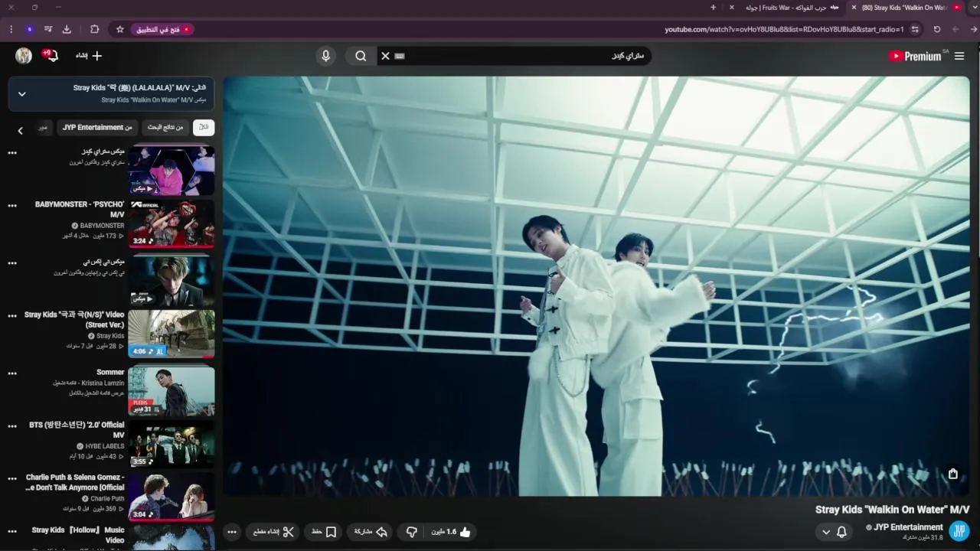Open browser extensions puzzle icon
Viewport: 980px width, 551px height.
(x=94, y=29)
